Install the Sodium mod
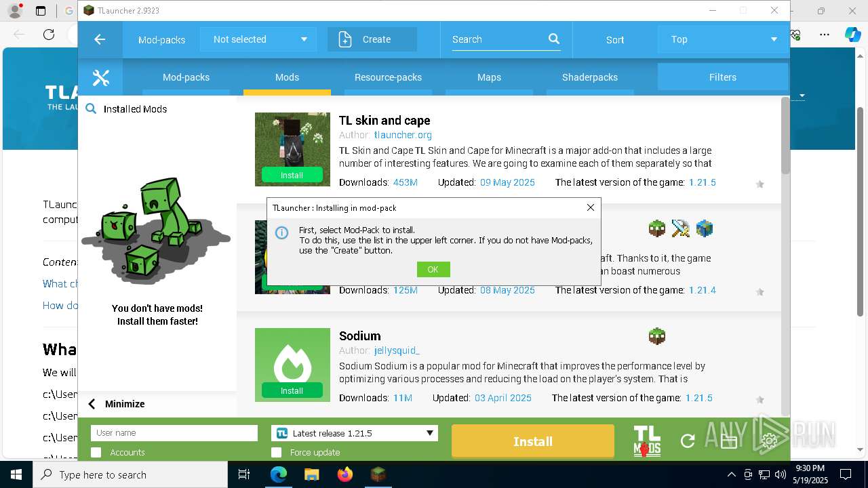 tap(292, 390)
